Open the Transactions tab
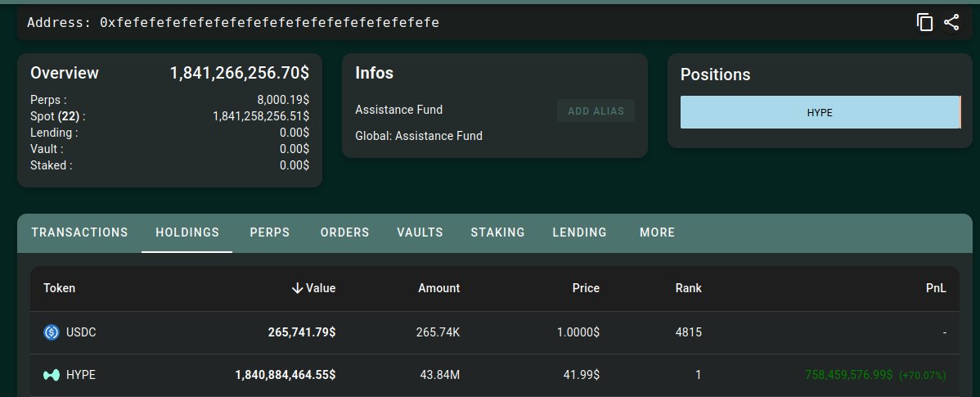 point(79,232)
